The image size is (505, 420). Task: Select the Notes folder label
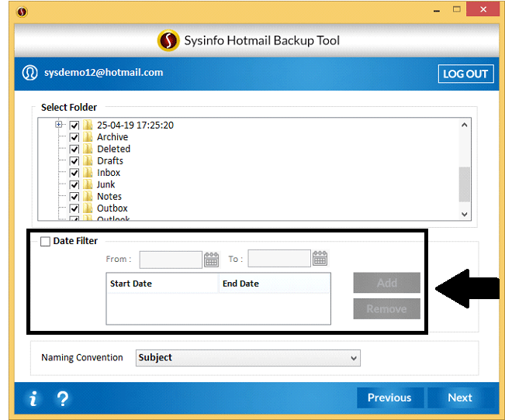coord(109,197)
